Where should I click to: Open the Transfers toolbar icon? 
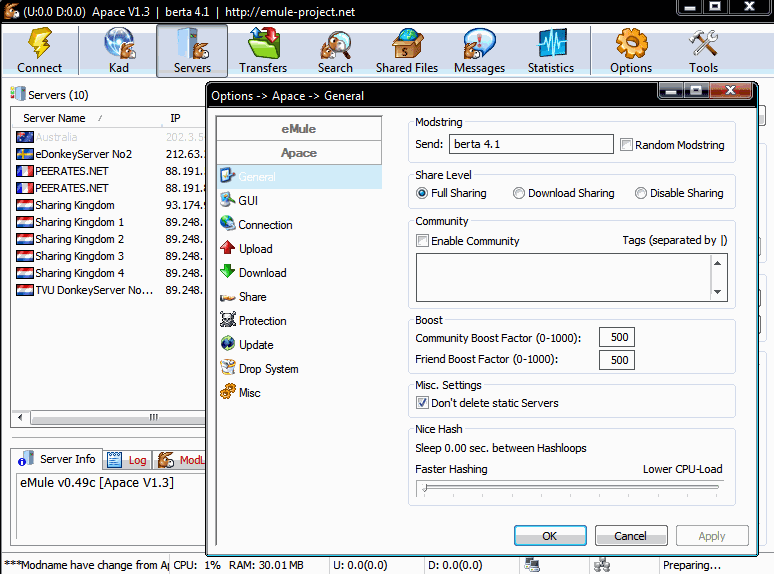coord(264,43)
